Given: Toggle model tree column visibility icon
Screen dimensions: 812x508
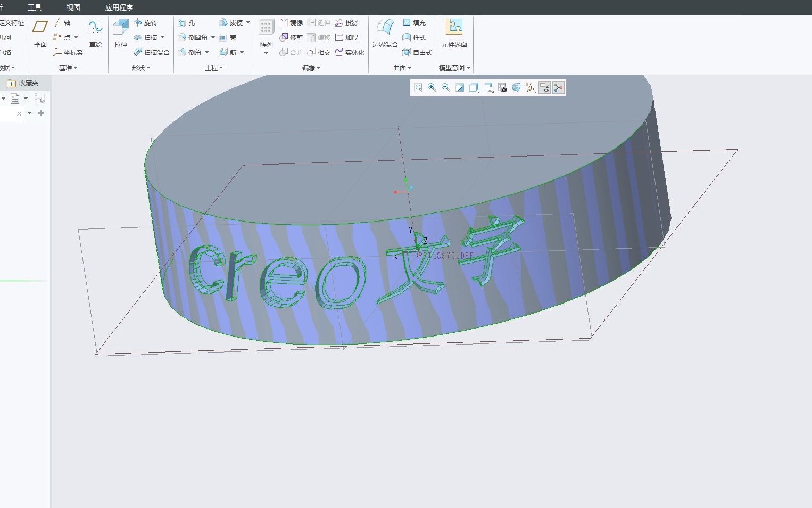Looking at the screenshot, I should pos(40,99).
